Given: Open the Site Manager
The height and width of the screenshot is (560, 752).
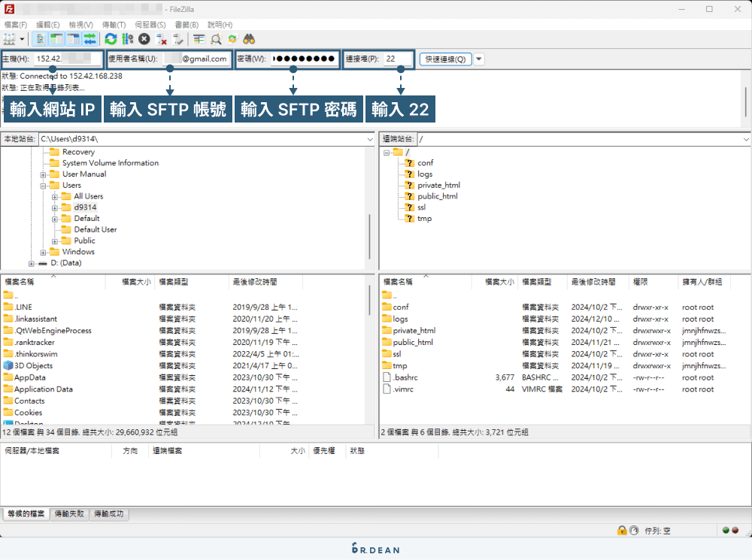Looking at the screenshot, I should (9, 38).
